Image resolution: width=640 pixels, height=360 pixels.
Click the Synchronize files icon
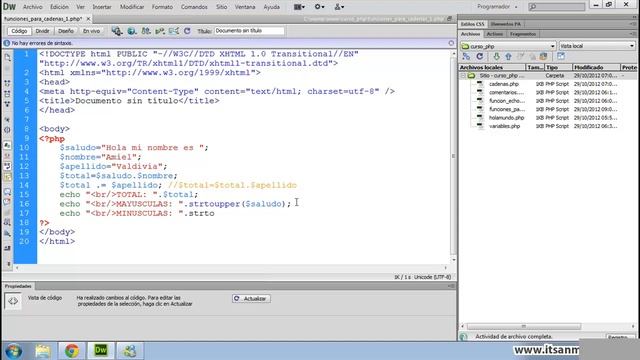(x=543, y=57)
